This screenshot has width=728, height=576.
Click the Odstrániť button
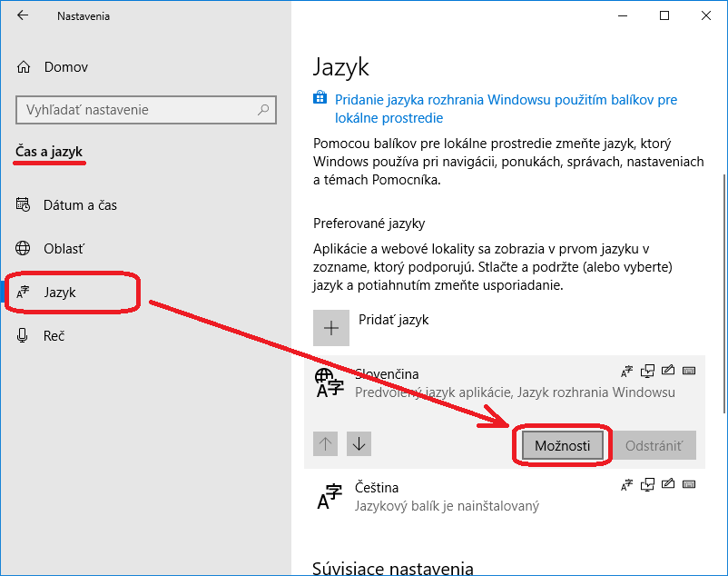pos(654,445)
